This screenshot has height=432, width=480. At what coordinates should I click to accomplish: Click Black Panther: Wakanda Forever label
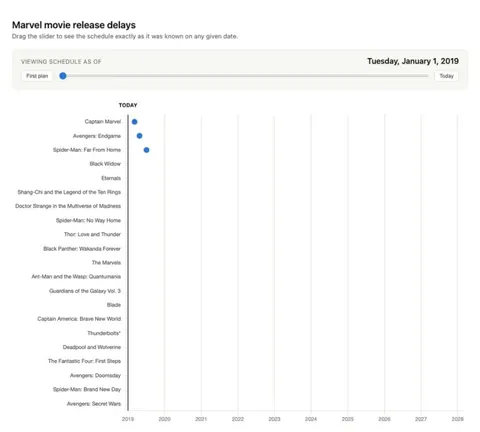tap(82, 249)
